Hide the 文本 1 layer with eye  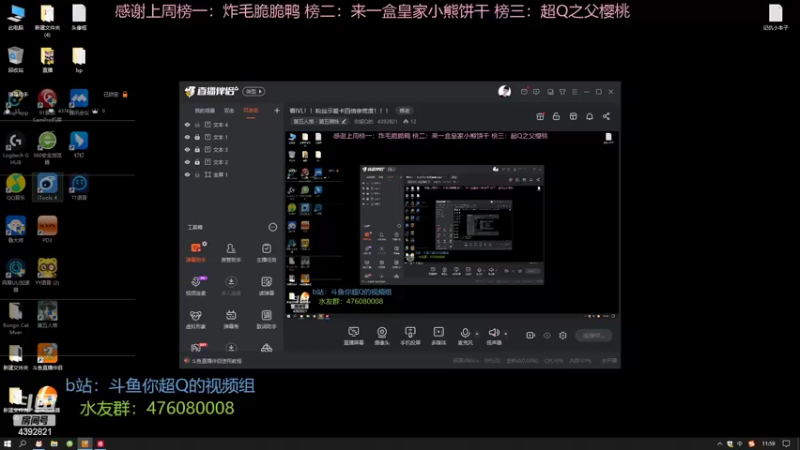[187, 137]
